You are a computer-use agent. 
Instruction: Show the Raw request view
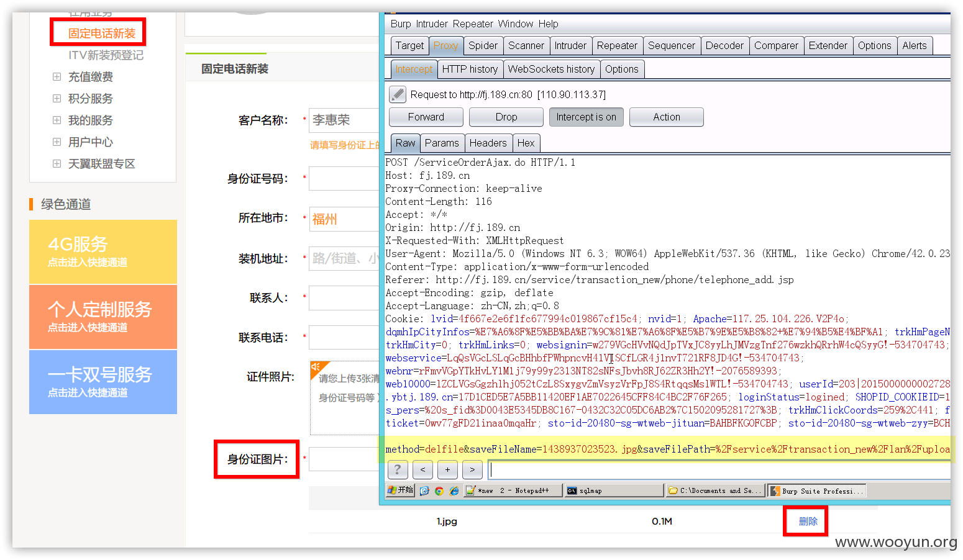click(x=405, y=143)
